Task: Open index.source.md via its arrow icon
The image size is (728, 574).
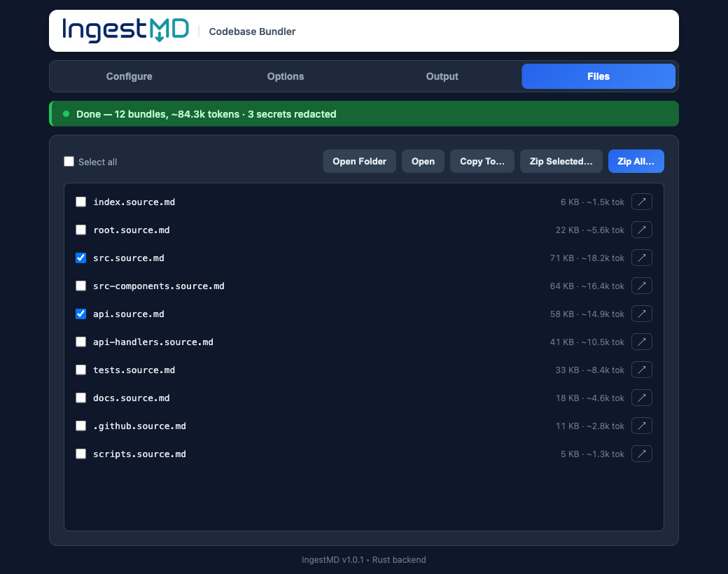Action: pos(642,202)
